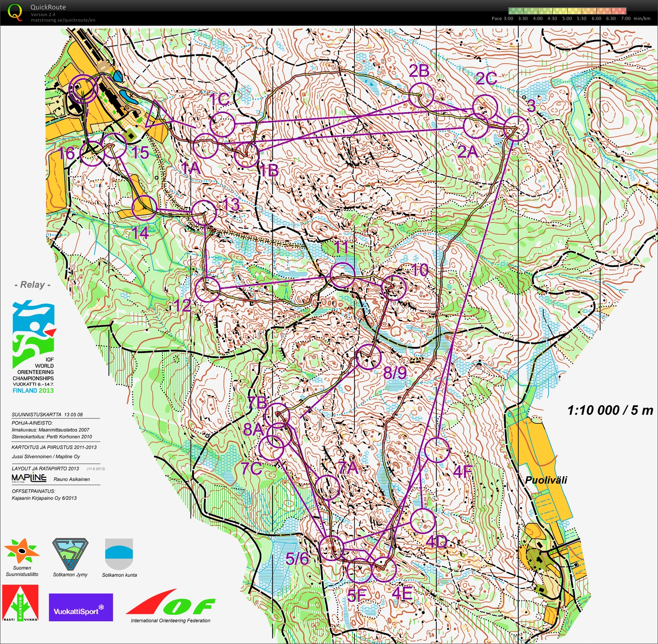This screenshot has height=644, width=658.
Task: Click 'Rauno Asikainen' name text
Action: coord(72,479)
